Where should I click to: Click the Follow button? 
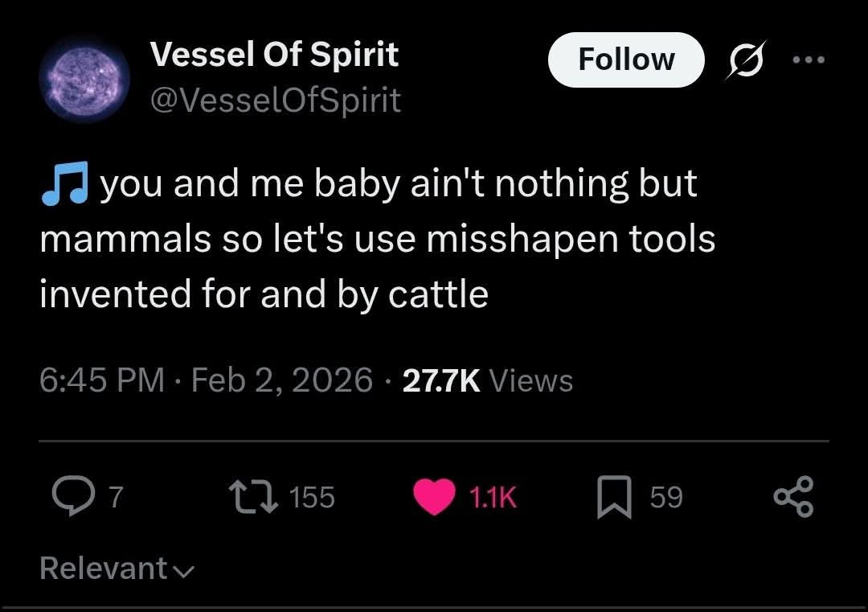tap(626, 60)
